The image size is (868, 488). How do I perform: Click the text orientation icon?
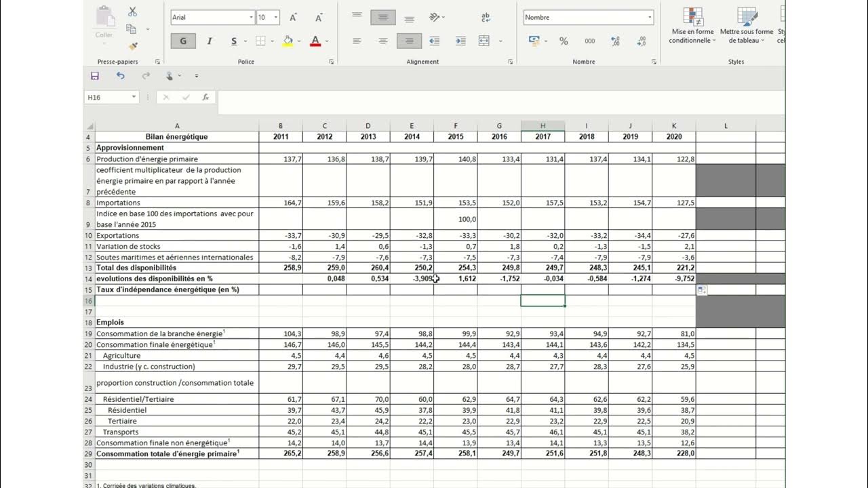[x=435, y=18]
